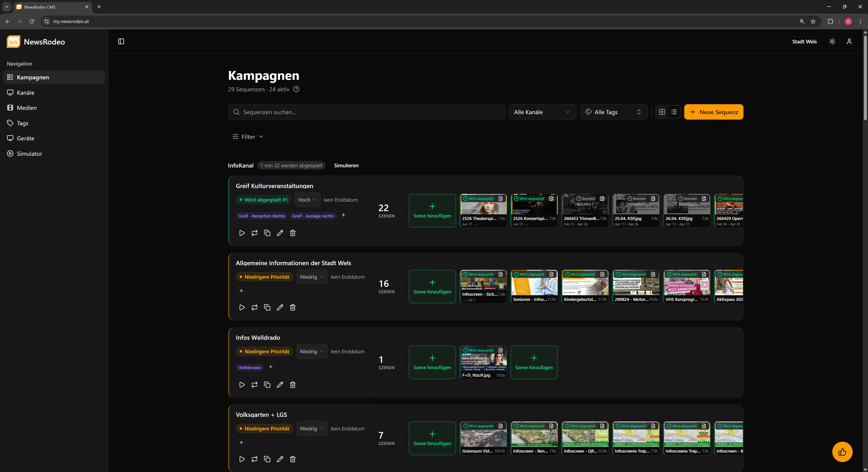
Task: Toggle light/dark theme
Action: coord(832,41)
